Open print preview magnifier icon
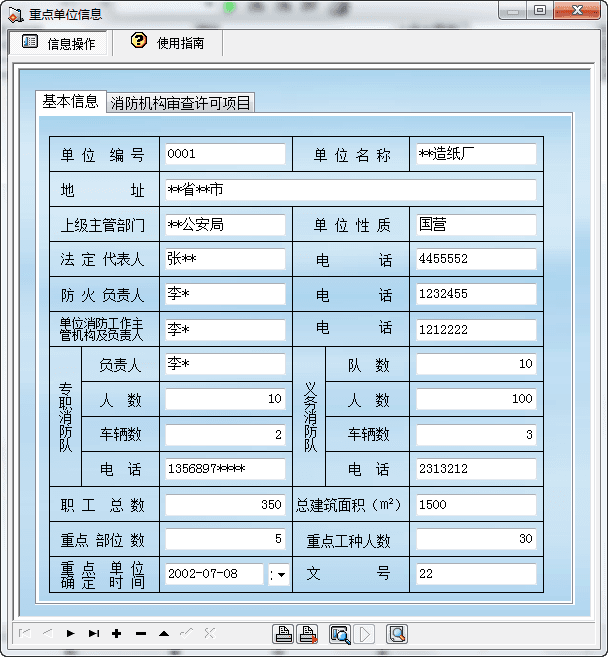This screenshot has width=608, height=657. tap(340, 633)
